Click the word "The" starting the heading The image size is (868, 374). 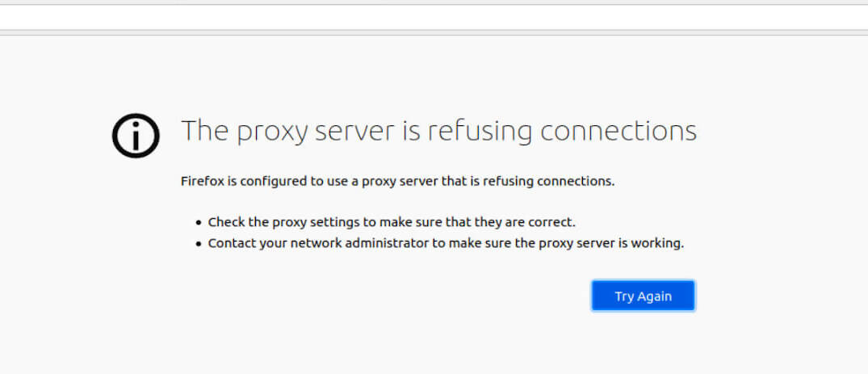(203, 130)
